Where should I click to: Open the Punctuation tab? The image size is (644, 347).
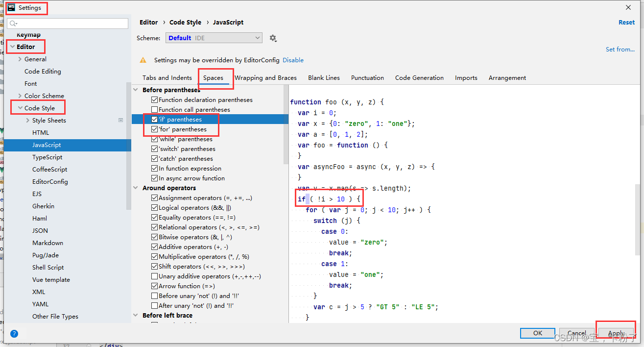[x=367, y=78]
